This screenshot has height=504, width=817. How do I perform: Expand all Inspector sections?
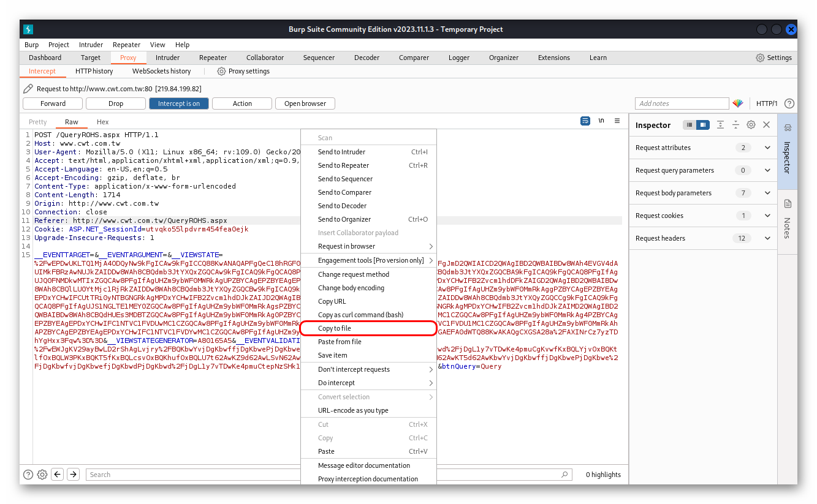point(720,125)
